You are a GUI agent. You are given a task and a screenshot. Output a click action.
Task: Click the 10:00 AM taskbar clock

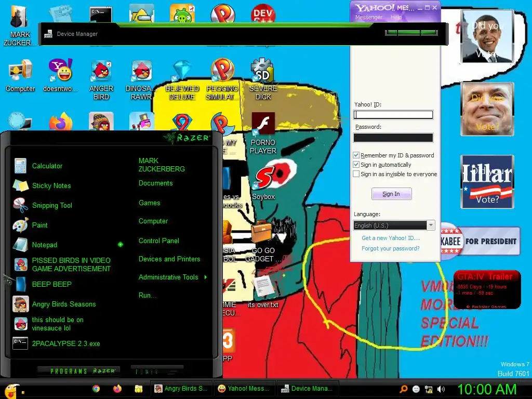(487, 390)
